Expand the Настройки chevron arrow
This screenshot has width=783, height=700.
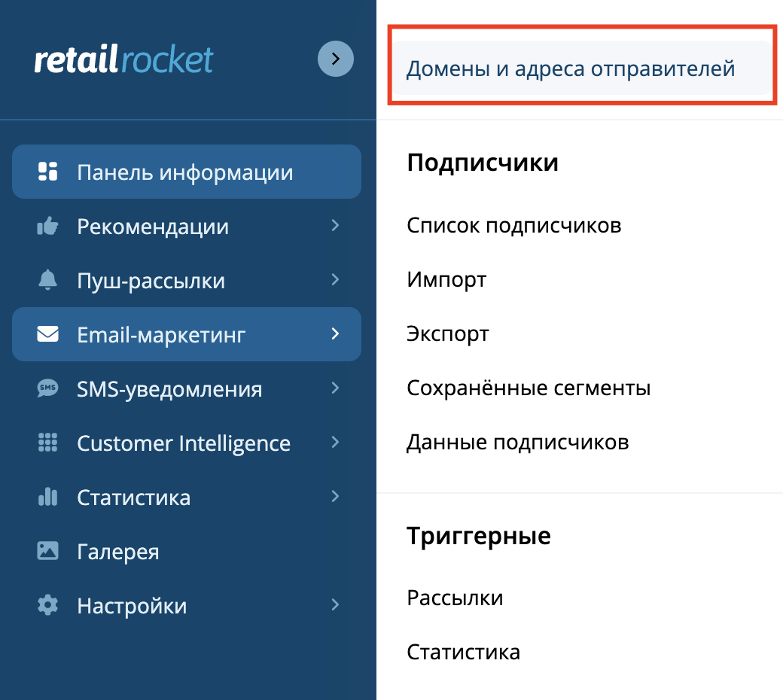335,605
